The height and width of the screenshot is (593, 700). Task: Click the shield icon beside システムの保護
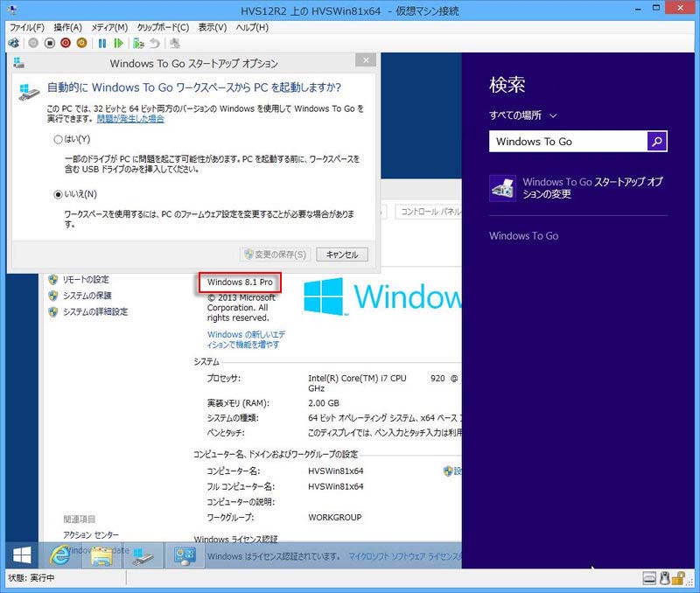(53, 296)
